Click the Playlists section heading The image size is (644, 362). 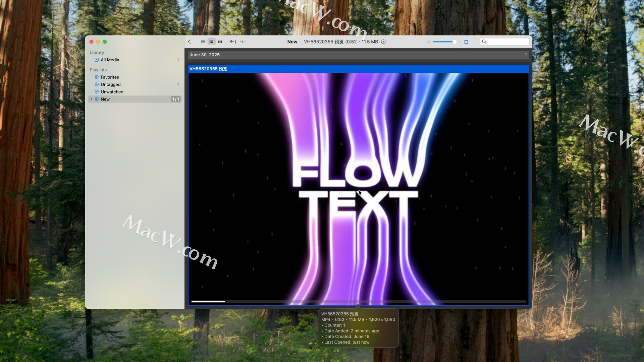(98, 70)
